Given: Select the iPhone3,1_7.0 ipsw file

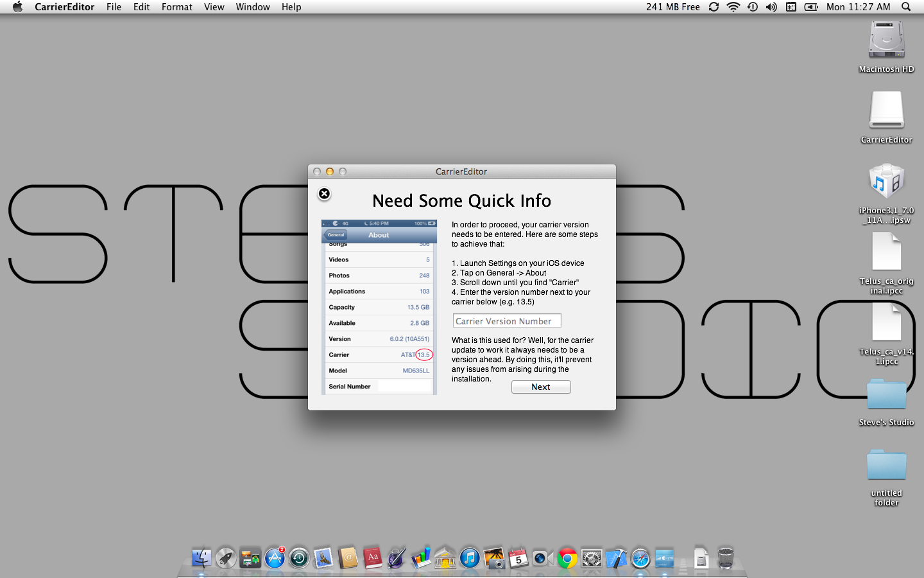Looking at the screenshot, I should point(887,193).
